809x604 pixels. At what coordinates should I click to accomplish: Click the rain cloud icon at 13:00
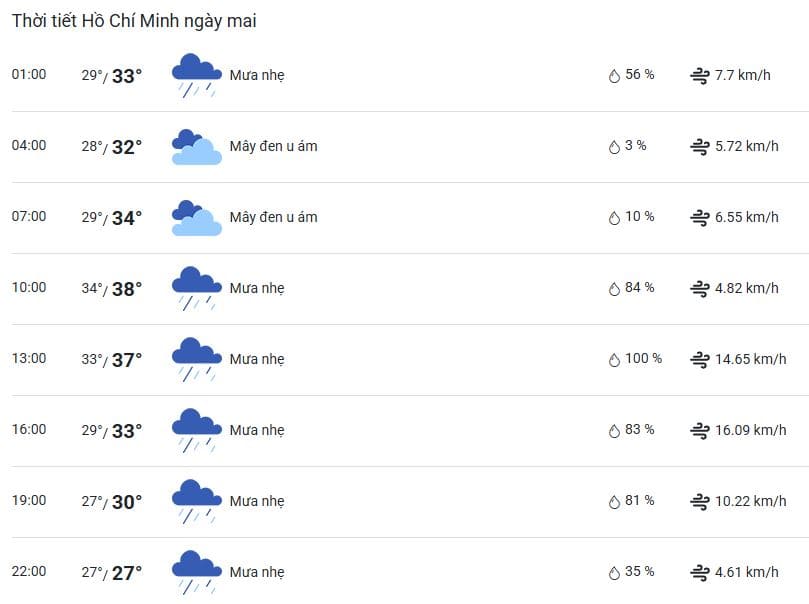(197, 360)
